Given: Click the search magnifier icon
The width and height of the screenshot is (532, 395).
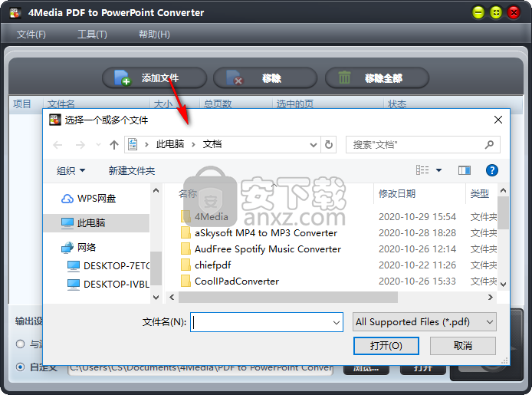Looking at the screenshot, I should pyautogui.click(x=489, y=145).
